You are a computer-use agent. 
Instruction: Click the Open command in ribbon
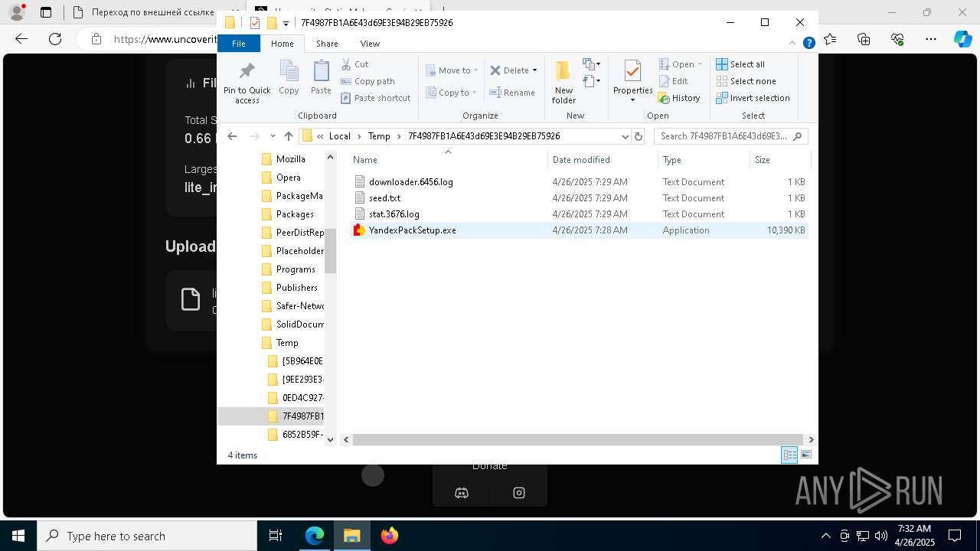point(680,64)
